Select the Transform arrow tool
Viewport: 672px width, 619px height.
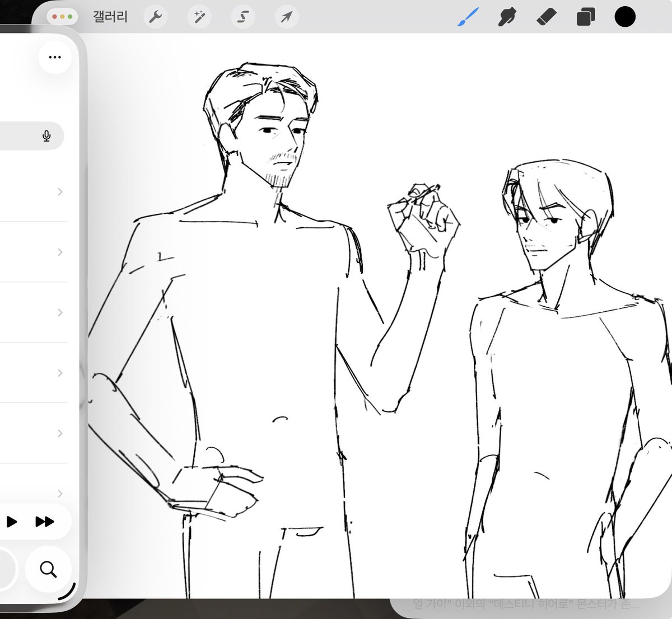point(287,17)
